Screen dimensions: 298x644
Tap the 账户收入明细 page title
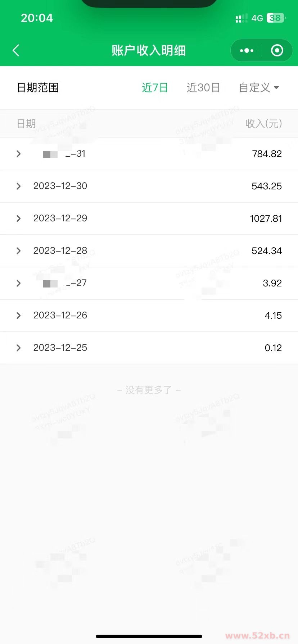pos(149,51)
